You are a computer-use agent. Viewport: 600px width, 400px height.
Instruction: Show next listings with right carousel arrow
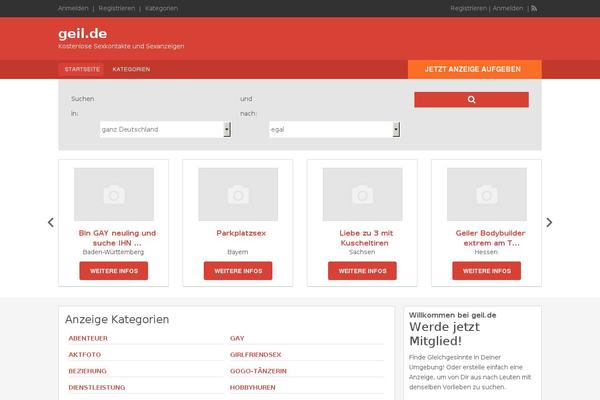pos(549,222)
